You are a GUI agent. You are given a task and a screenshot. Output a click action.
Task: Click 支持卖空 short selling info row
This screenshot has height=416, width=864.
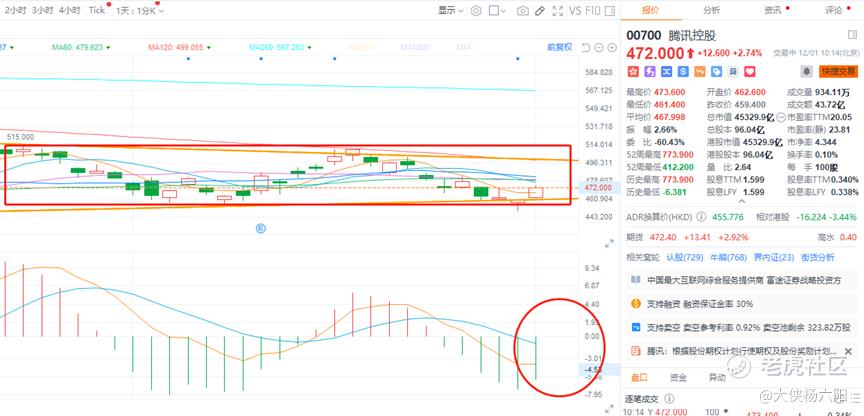click(x=741, y=327)
